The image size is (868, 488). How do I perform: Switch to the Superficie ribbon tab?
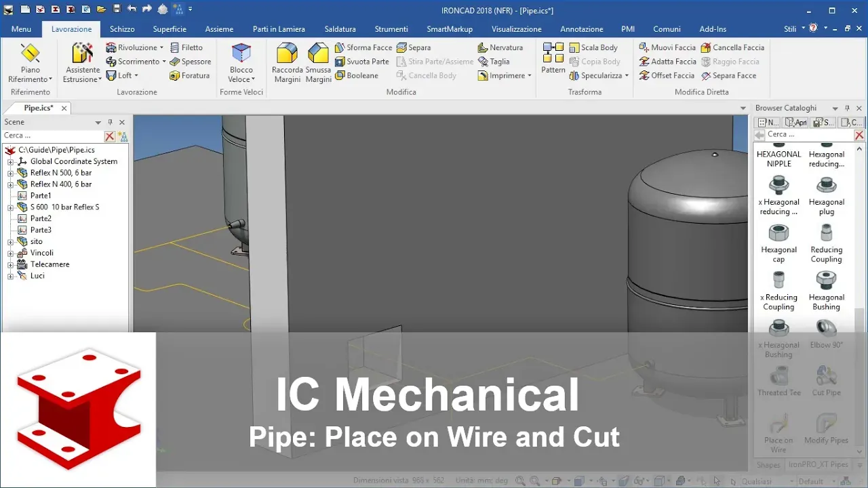170,29
